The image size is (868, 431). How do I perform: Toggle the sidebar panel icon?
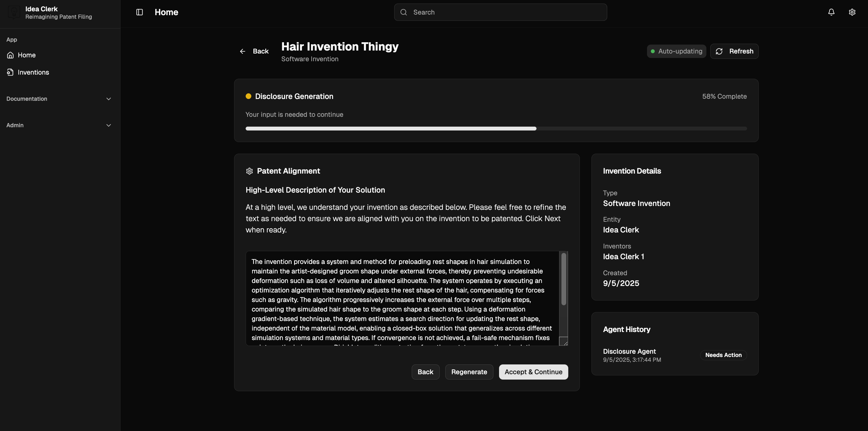pyautogui.click(x=140, y=12)
